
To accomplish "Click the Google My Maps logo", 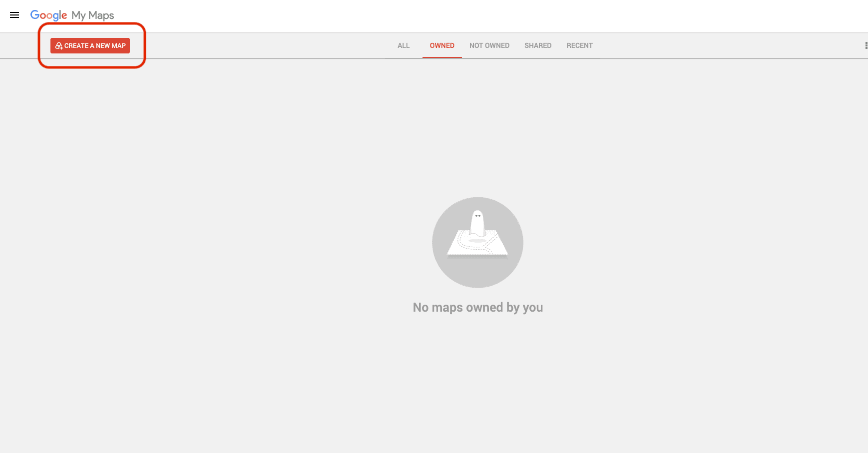I will (72, 15).
